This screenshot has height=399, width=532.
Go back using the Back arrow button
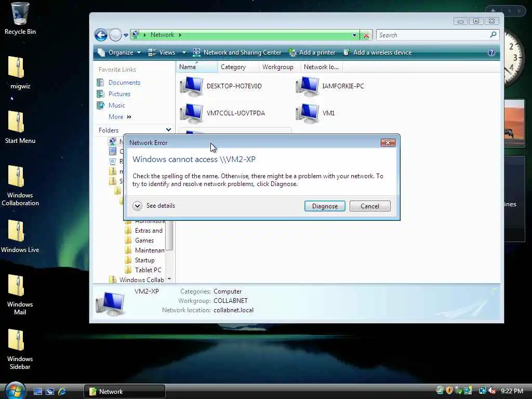pyautogui.click(x=101, y=35)
